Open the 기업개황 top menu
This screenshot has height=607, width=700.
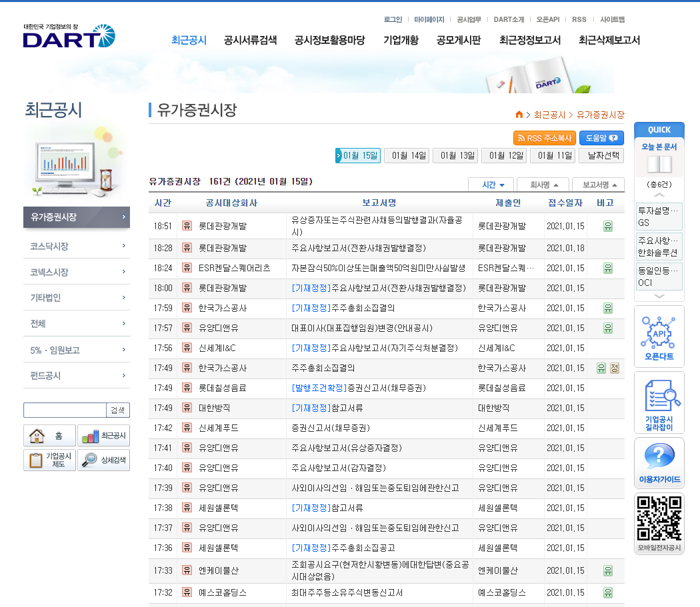(401, 40)
